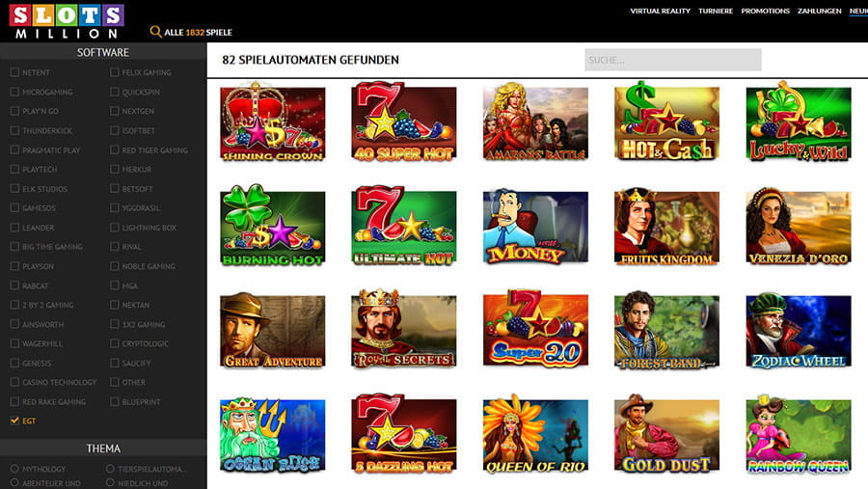Check the Felix Gaming filter
The image size is (868, 489).
[x=115, y=72]
